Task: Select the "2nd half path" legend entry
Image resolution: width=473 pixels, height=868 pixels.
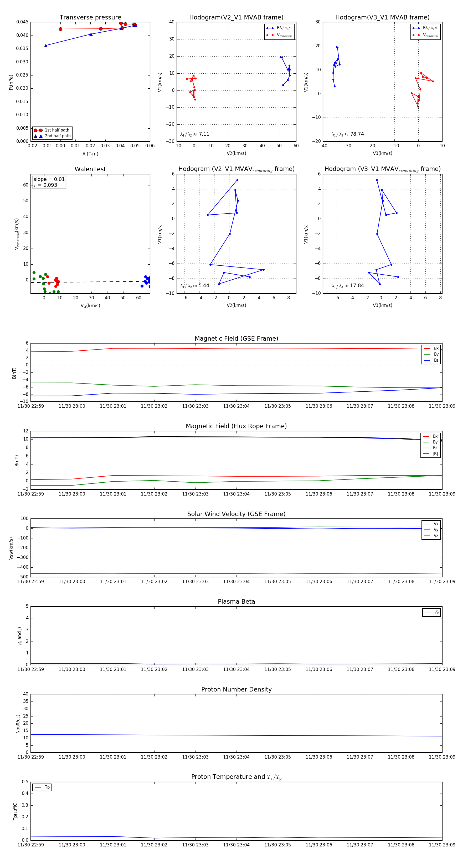Action: pyautogui.click(x=52, y=136)
